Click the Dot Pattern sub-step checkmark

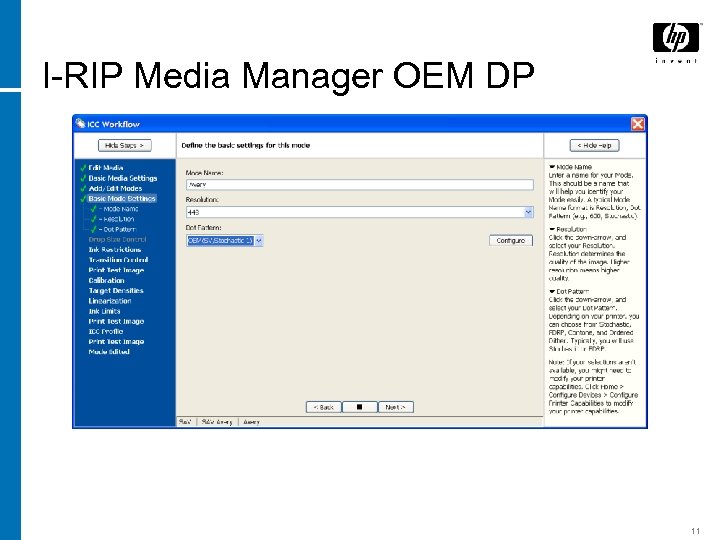coord(94,229)
